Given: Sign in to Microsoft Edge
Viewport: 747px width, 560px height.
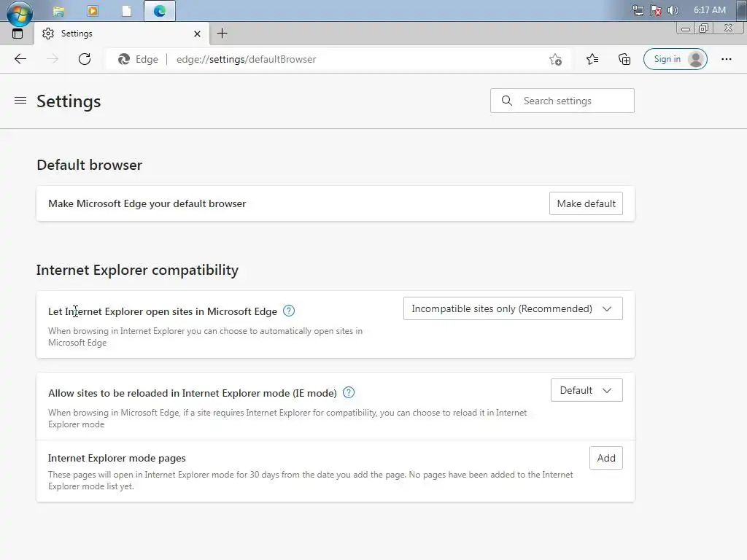Looking at the screenshot, I should 675,59.
